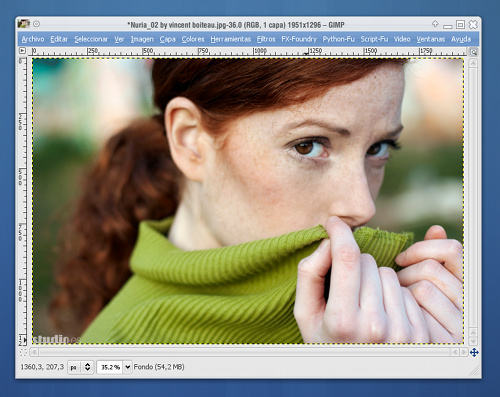Viewport: 500px width, 397px height.
Task: Click the 'Fondo (54,2 MB)' status text
Action: pos(159,367)
